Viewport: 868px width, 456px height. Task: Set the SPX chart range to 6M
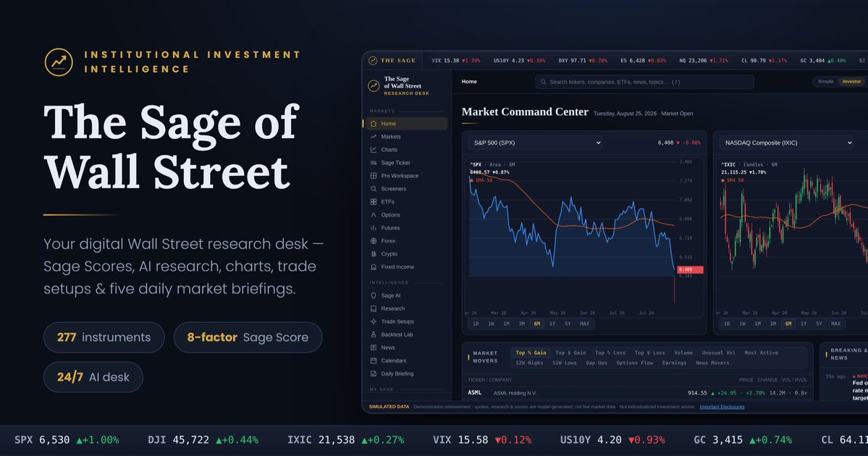click(x=537, y=324)
